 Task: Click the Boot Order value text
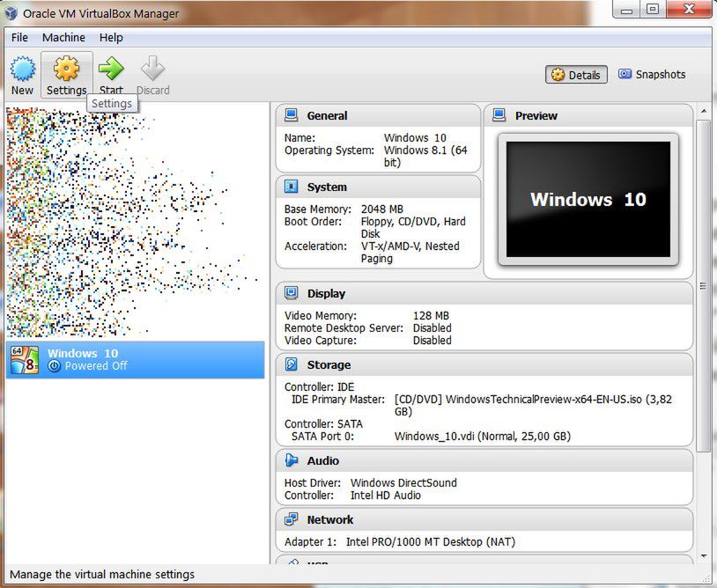[x=413, y=227]
